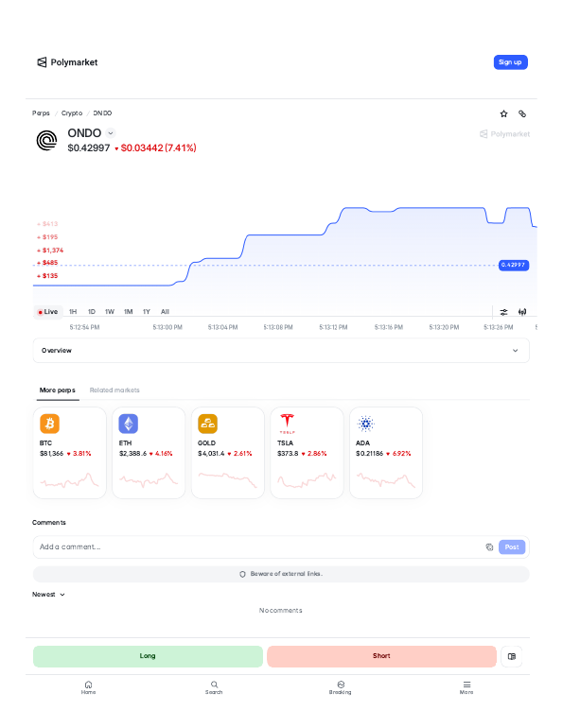Open the Newest sort dropdown

click(x=48, y=595)
